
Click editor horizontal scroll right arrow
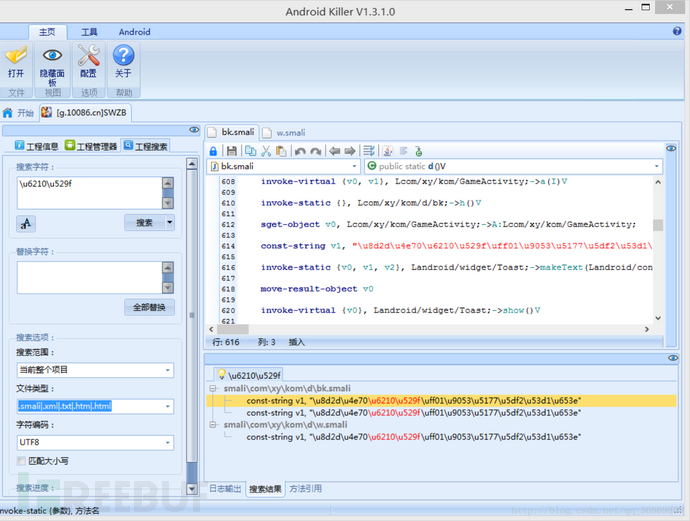tap(646, 329)
